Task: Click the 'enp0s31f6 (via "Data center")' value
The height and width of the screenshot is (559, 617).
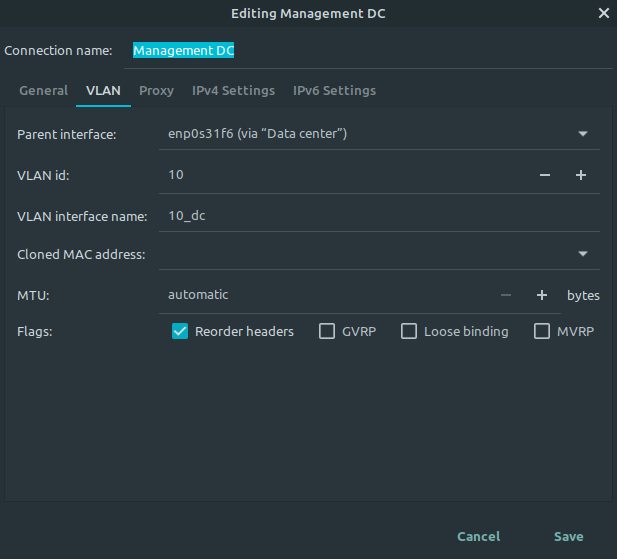Action: (257, 134)
